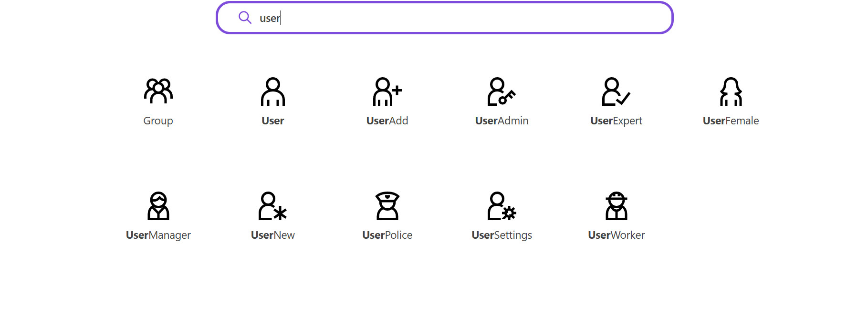Select the User icon
The height and width of the screenshot is (335, 868).
[272, 91]
